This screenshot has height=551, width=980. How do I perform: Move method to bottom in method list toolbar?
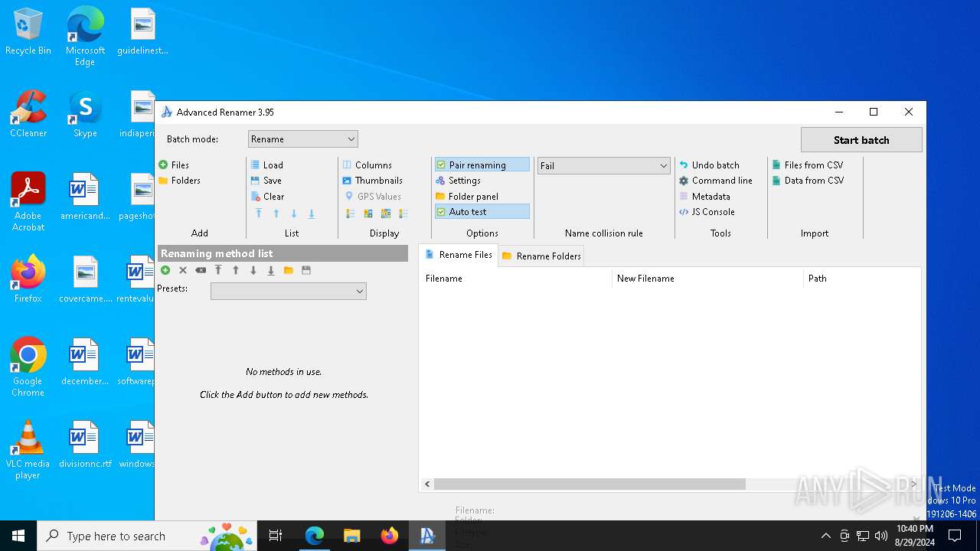[x=271, y=270]
